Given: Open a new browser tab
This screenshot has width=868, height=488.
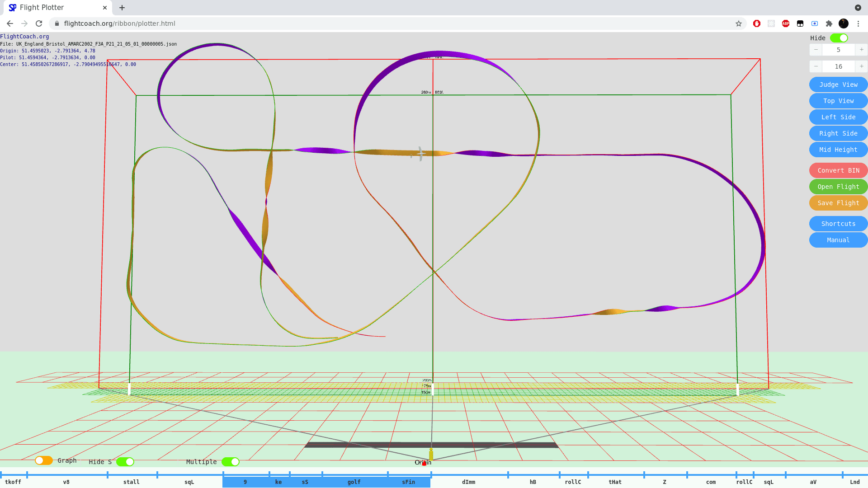Looking at the screenshot, I should (x=122, y=8).
